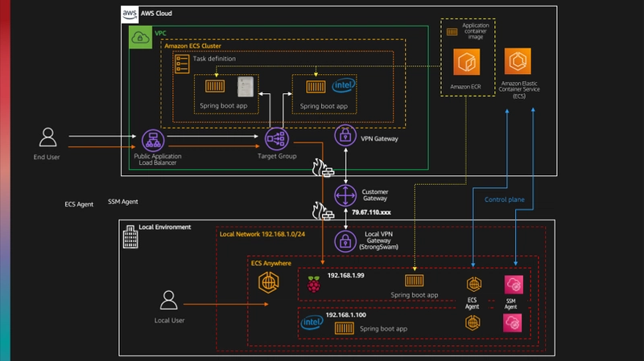Click the 'ECS Anywhere' label

[x=271, y=264]
